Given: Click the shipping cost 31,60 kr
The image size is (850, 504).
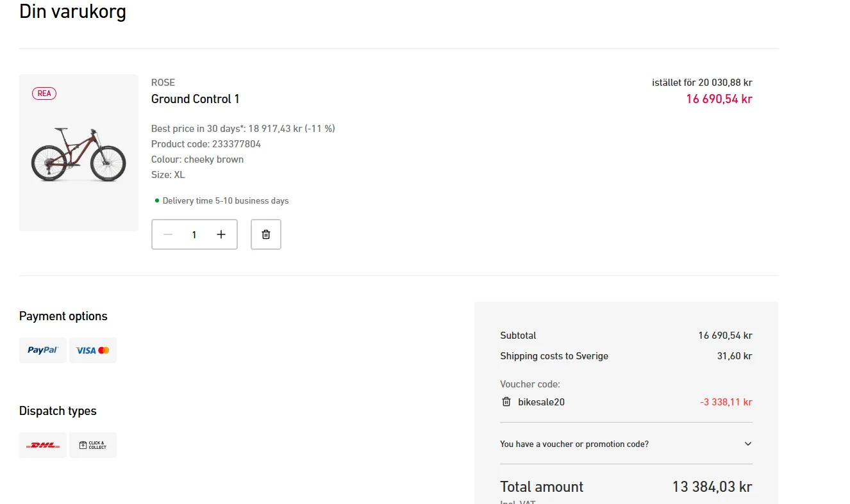Looking at the screenshot, I should pos(735,356).
